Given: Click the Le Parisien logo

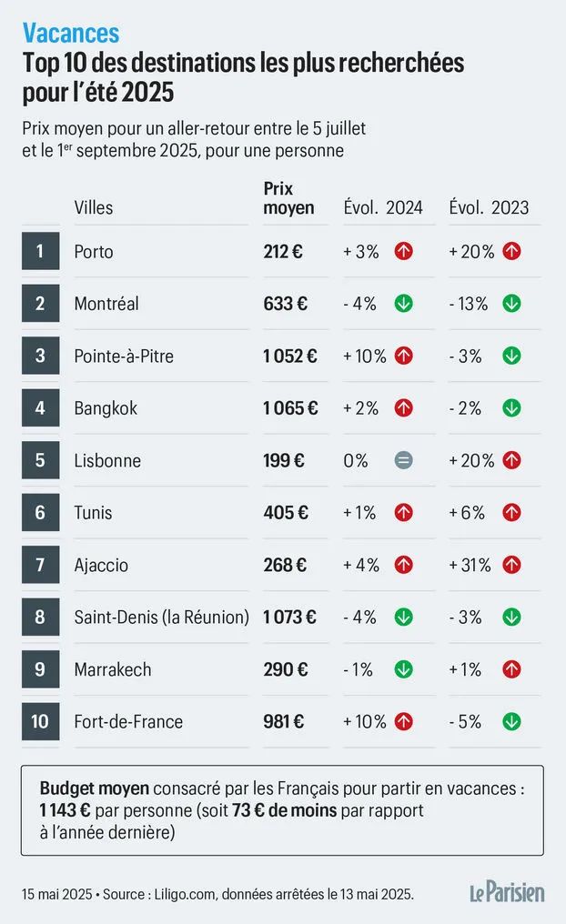Looking at the screenshot, I should 507,893.
